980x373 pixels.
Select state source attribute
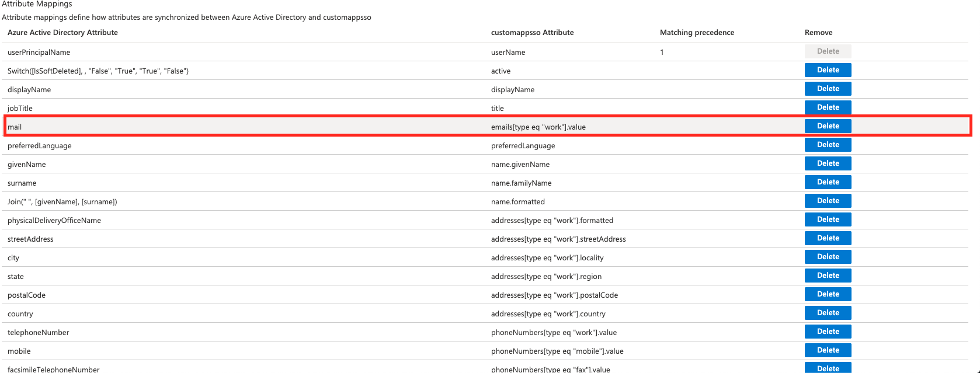[16, 277]
